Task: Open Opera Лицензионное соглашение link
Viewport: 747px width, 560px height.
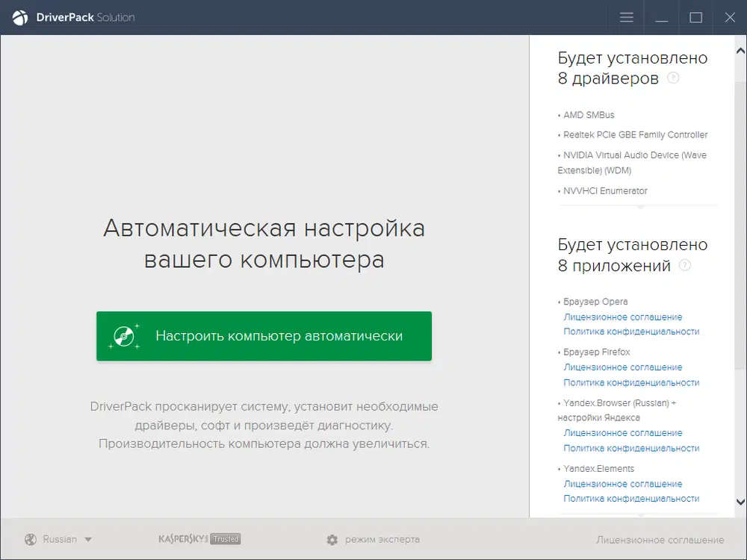Action: [623, 317]
